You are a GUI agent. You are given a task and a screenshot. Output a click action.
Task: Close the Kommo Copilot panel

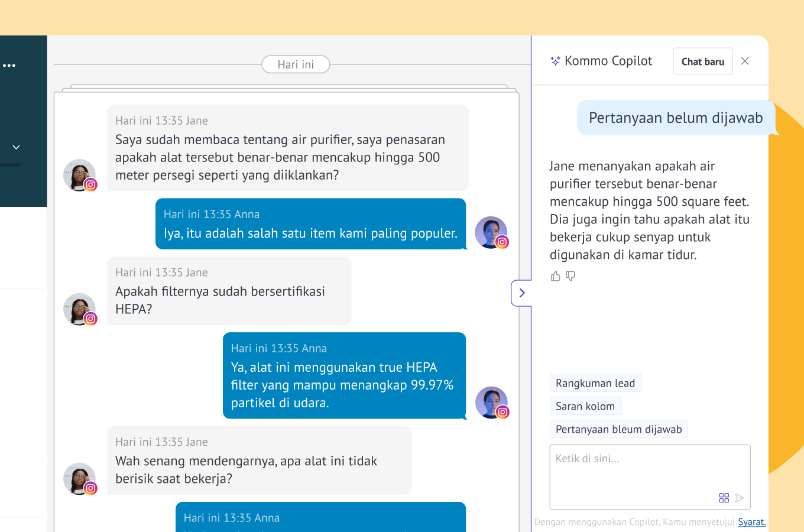tap(745, 61)
